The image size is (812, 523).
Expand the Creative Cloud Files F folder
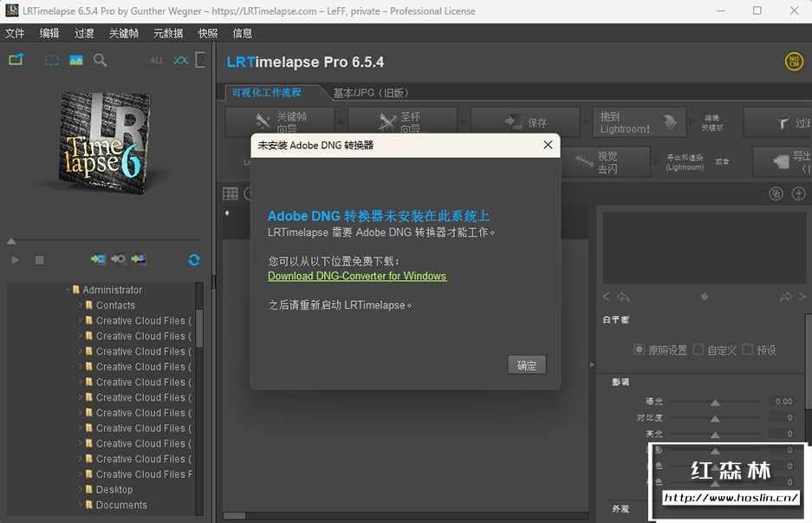point(81,474)
